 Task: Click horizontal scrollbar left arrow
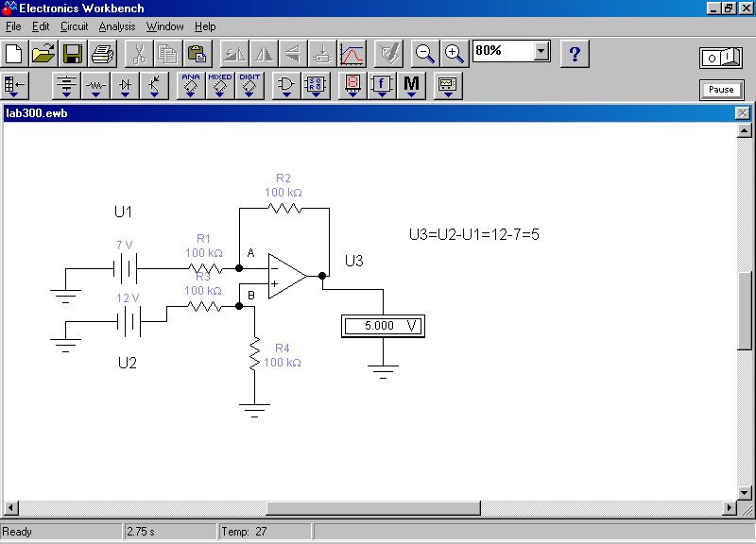11,507
